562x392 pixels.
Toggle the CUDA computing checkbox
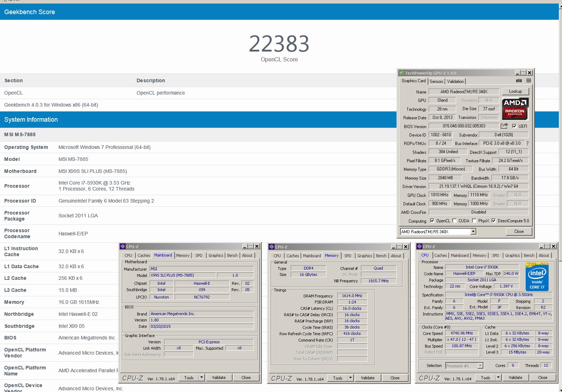pos(454,221)
